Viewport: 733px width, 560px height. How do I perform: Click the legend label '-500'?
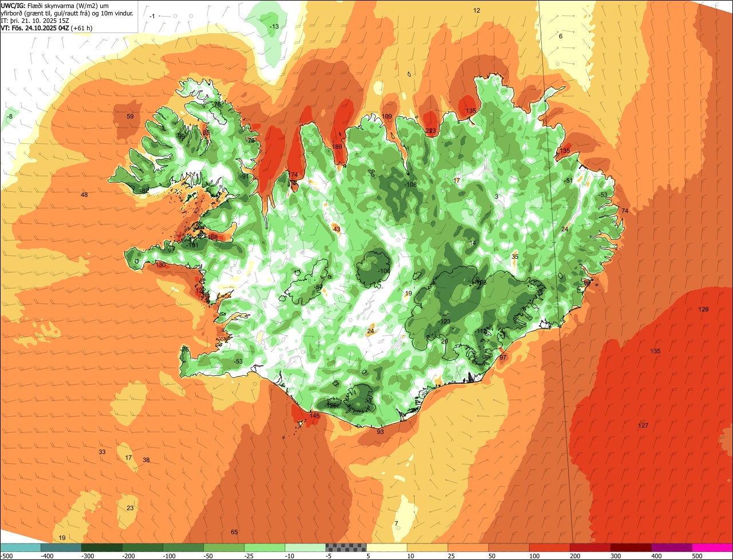(6, 556)
